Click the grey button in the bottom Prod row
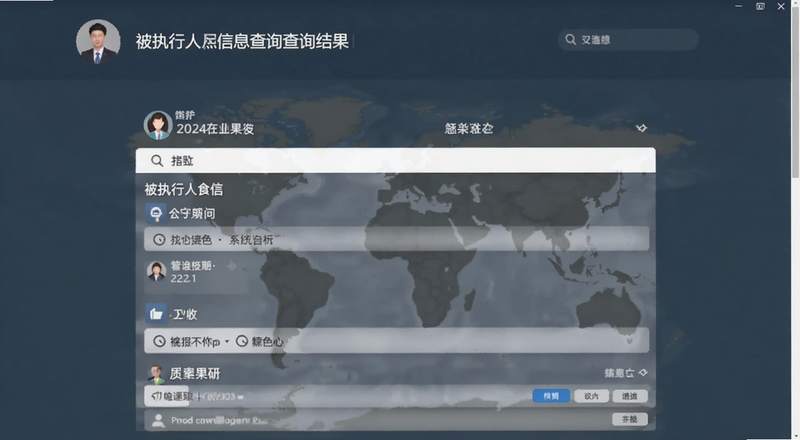This screenshot has height=440, width=800. (630, 419)
